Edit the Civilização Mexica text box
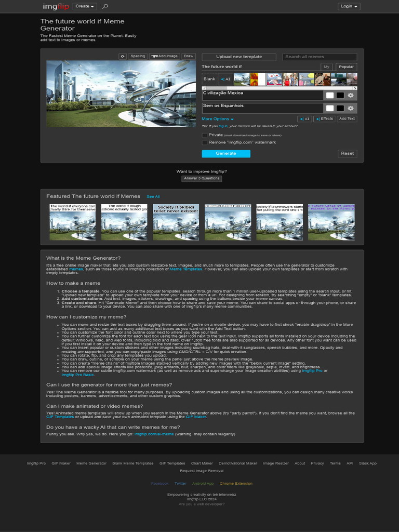This screenshot has height=532, width=399. (262, 96)
